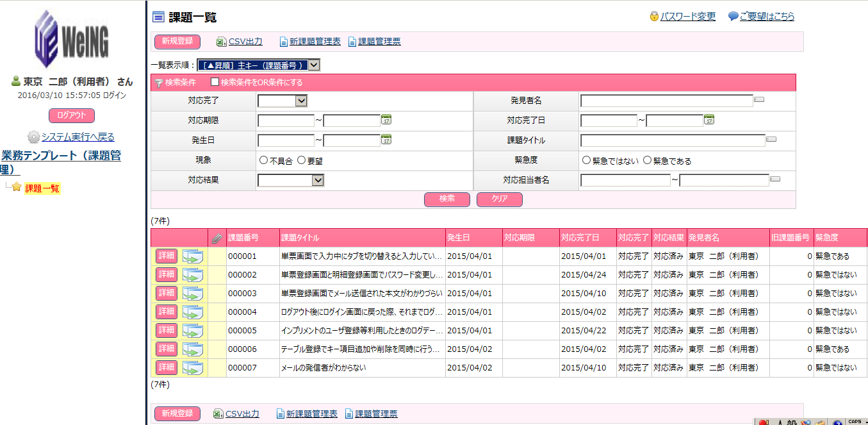Click the copy icon in row 000005
Screen dimensions: 868x425
(x=193, y=331)
